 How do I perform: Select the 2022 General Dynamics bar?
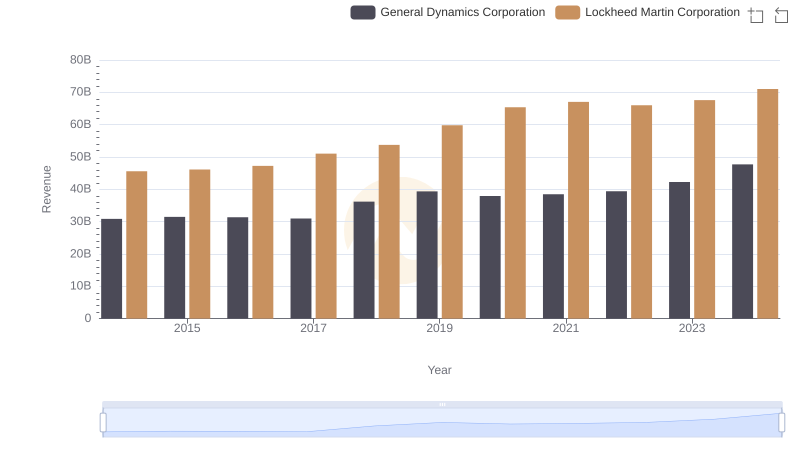coord(616,255)
